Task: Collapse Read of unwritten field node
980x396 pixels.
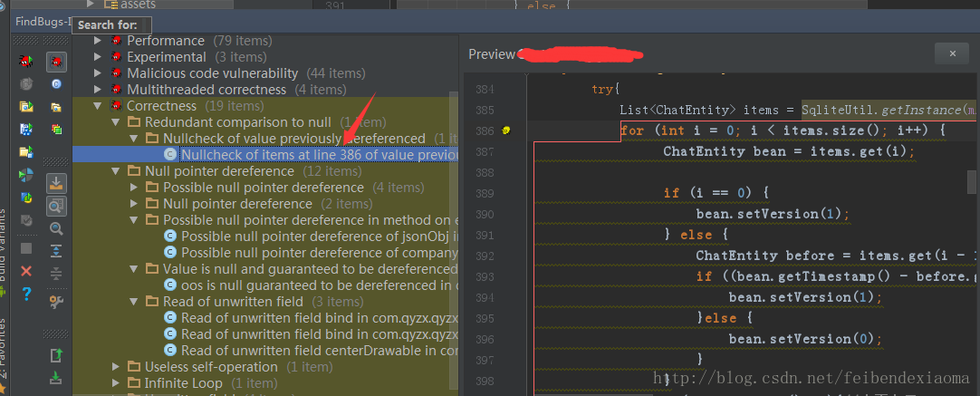Action: [134, 302]
